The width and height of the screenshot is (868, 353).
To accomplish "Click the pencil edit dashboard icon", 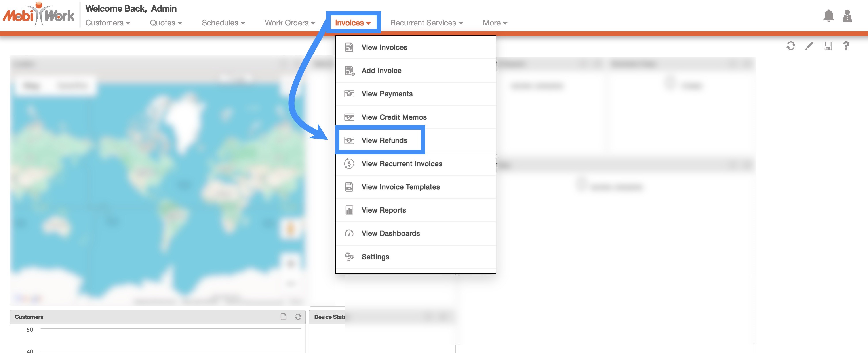I will 809,46.
